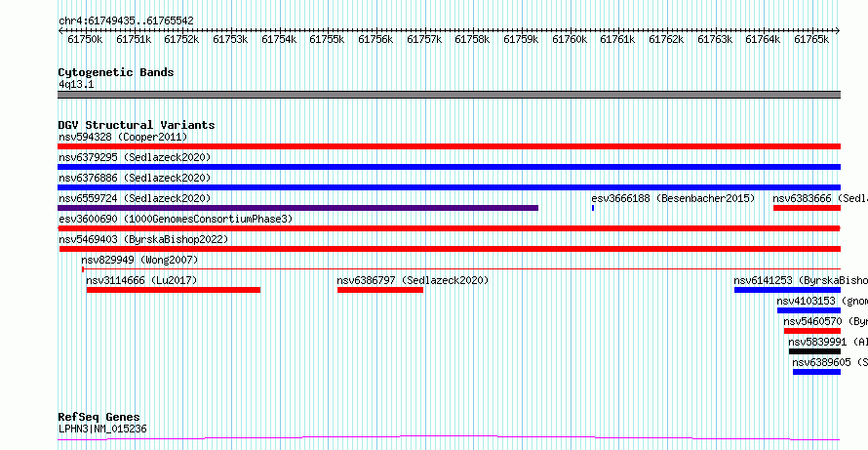This screenshot has height=450, width=868.
Task: Click the nsv5469403 red variant bar
Action: tap(450, 249)
